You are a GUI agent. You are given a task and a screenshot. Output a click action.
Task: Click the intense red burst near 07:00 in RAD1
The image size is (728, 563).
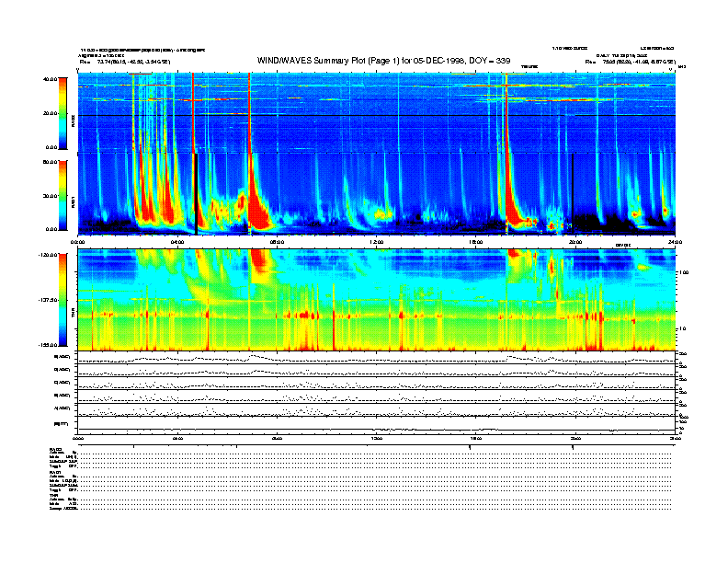pos(256,207)
